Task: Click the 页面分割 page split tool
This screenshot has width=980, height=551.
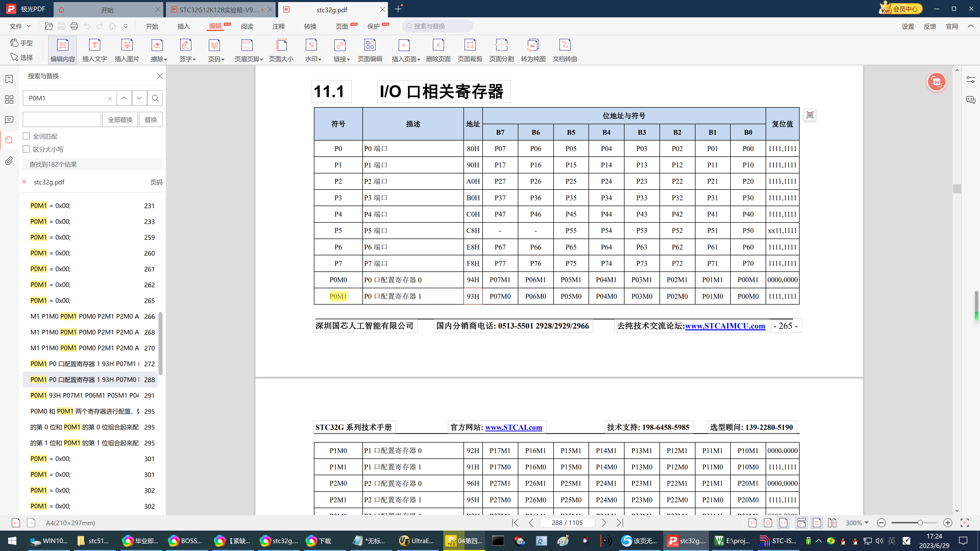Action: 501,50
